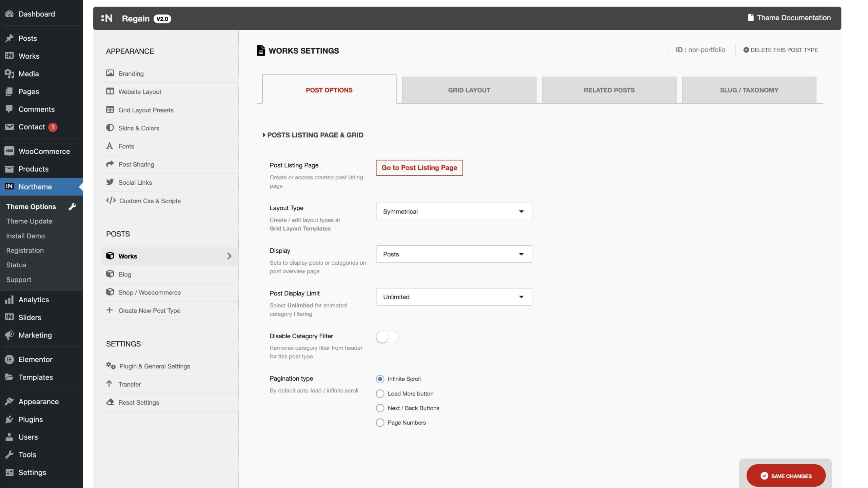The width and height of the screenshot is (868, 488).
Task: Click the Users person icon
Action: [x=9, y=437]
